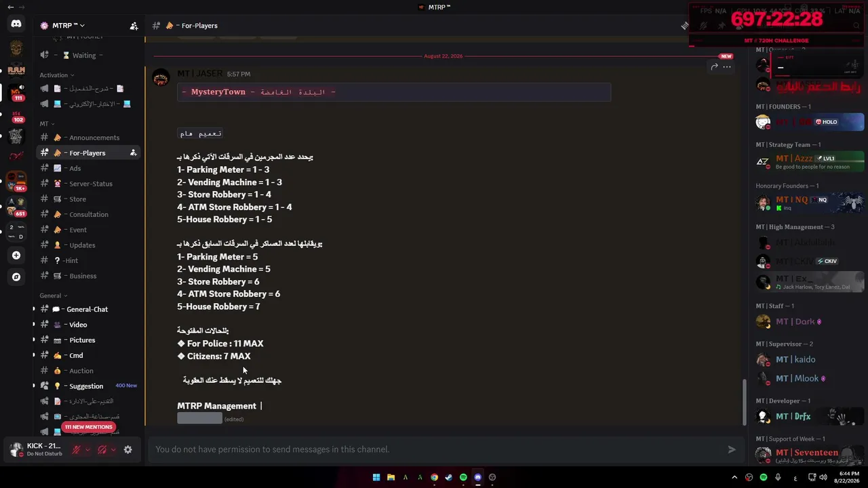Open the Updates channel
The image size is (868, 488).
pyautogui.click(x=89, y=245)
